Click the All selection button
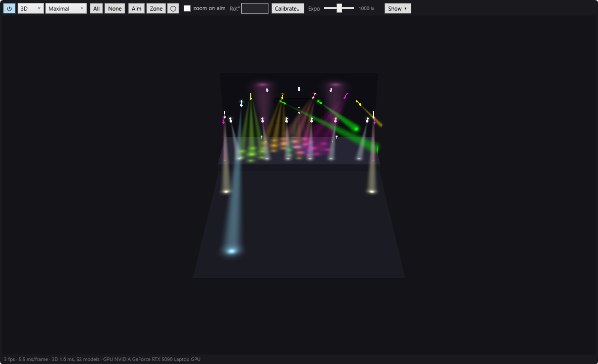This screenshot has height=364, width=598. pos(96,9)
